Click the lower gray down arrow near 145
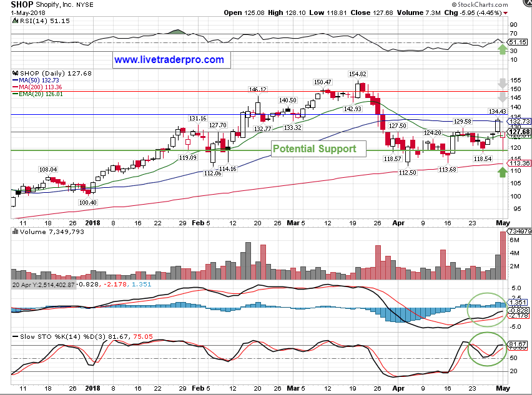 coord(501,97)
